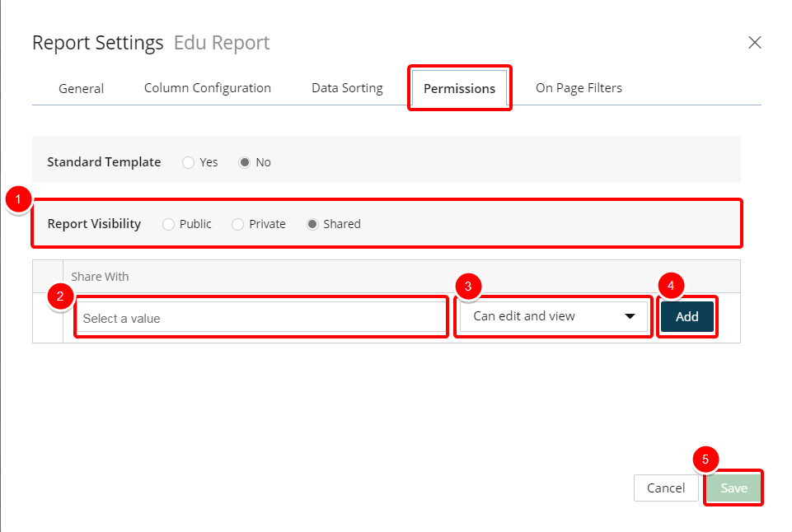This screenshot has width=792, height=532.
Task: Select the Permissions tab
Action: pyautogui.click(x=459, y=88)
